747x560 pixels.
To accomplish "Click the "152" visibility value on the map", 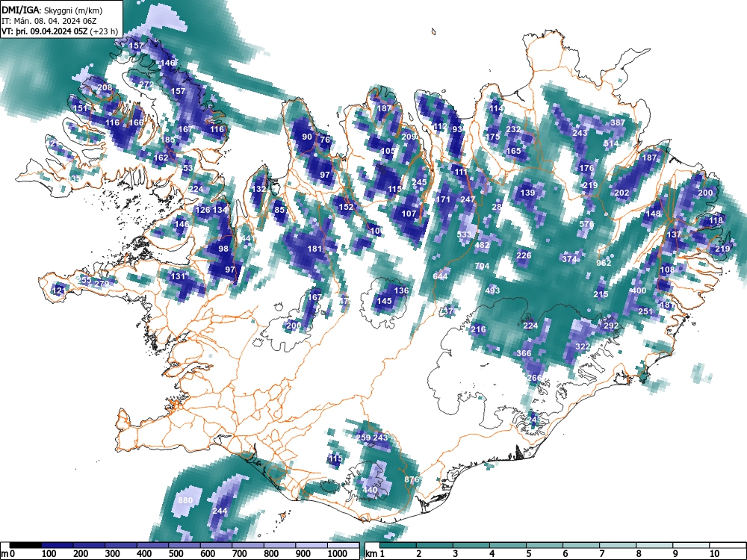I will 346,207.
